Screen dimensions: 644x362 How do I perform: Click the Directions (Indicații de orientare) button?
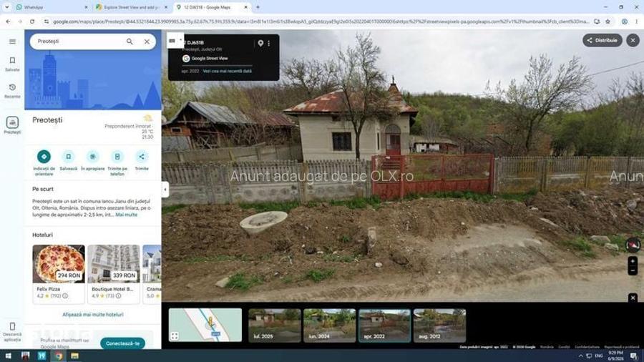(44, 157)
